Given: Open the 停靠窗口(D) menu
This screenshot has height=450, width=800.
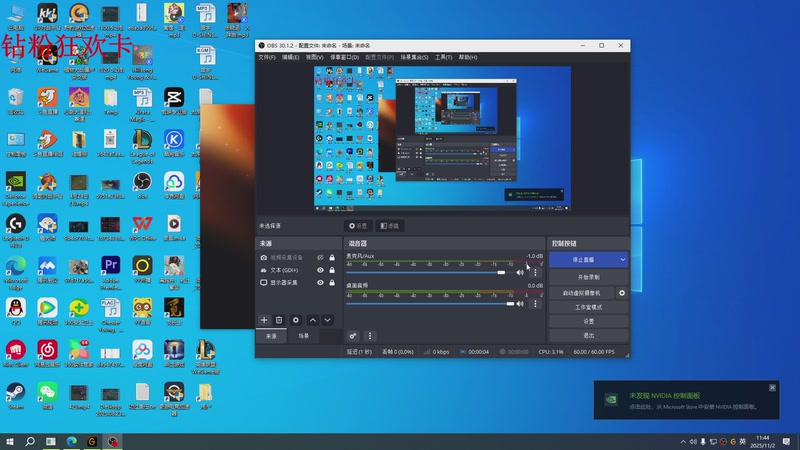Looking at the screenshot, I should point(344,57).
